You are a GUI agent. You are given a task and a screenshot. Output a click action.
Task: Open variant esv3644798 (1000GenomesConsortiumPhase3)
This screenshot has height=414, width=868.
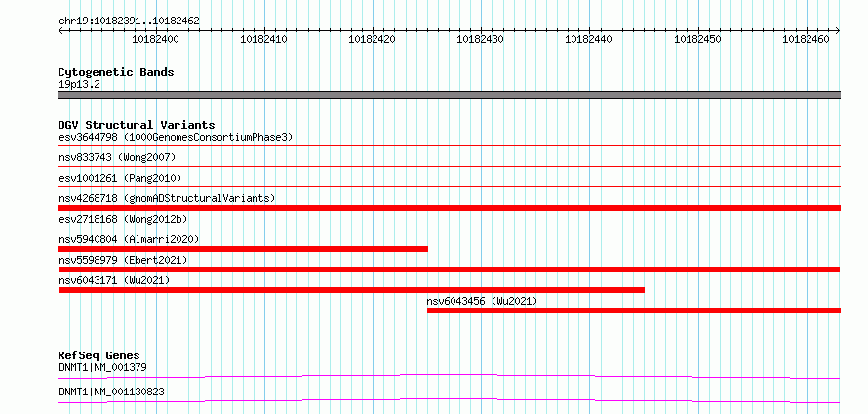tap(176, 137)
